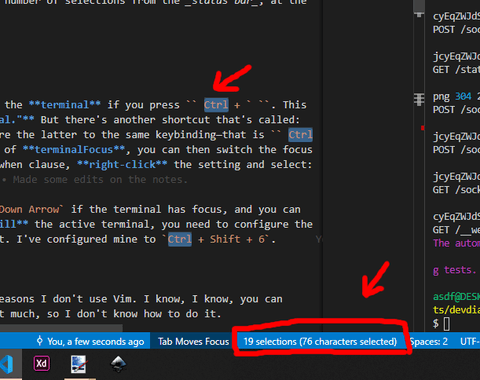Toggle the 'Tab Moves Focus' status item
Screen dimensions: 480x380
pos(194,341)
